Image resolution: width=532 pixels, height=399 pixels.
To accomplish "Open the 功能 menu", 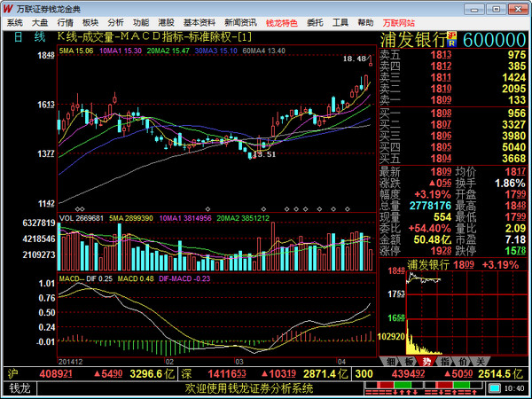I will point(141,23).
